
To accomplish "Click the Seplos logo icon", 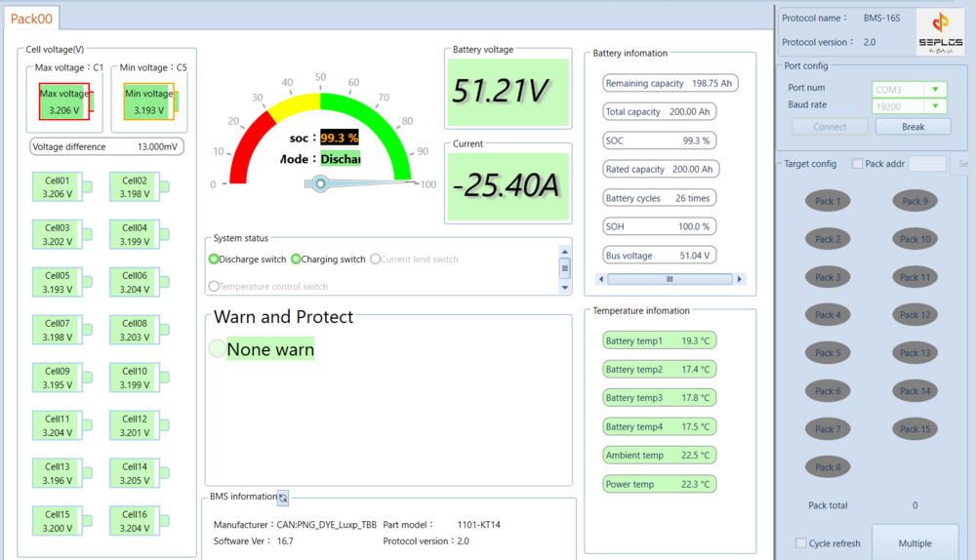I will click(941, 32).
